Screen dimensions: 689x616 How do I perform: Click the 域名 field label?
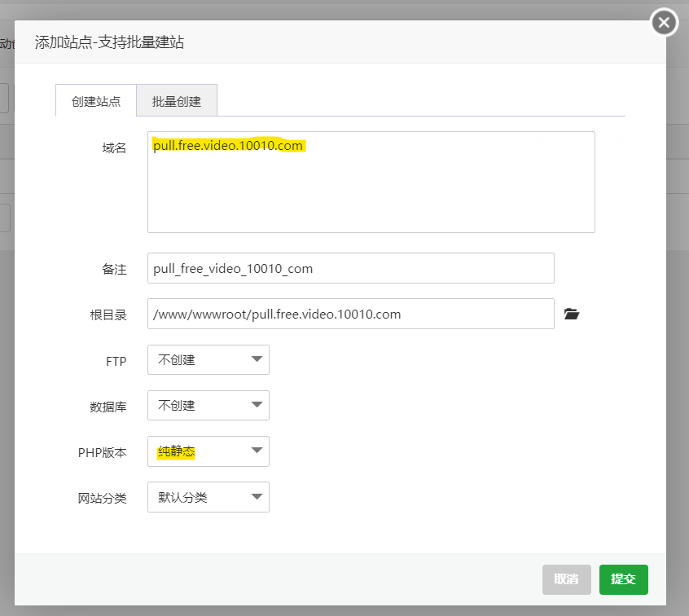click(114, 147)
